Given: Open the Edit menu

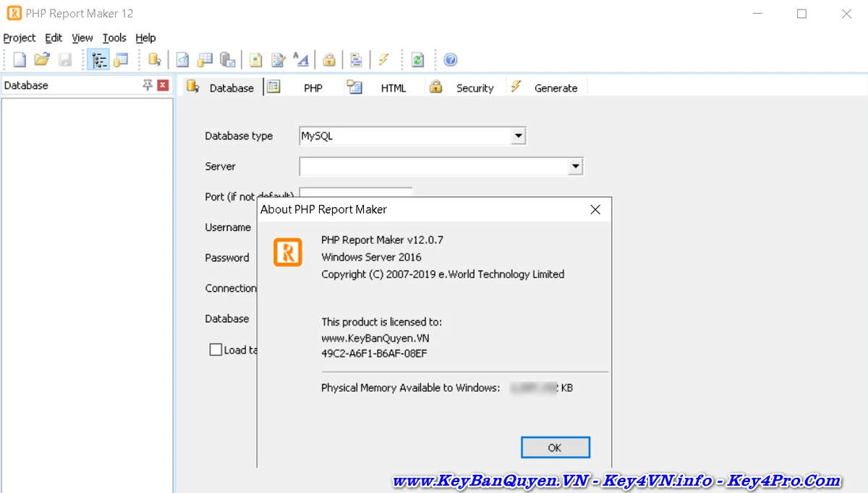Looking at the screenshot, I should tap(54, 38).
